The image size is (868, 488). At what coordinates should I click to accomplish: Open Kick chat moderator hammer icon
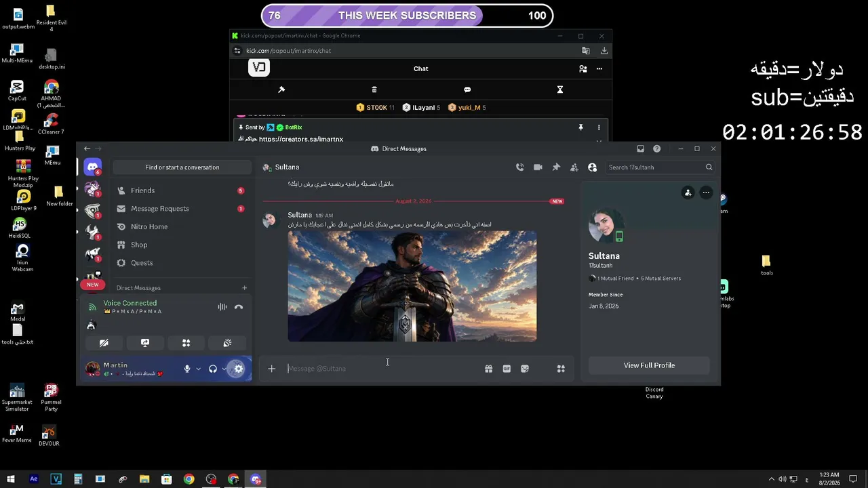[281, 89]
